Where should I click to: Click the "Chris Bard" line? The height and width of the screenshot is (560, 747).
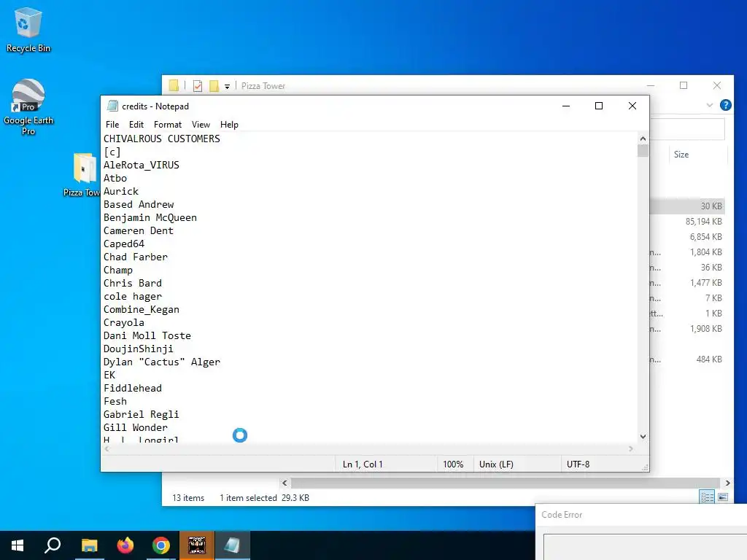tap(133, 284)
